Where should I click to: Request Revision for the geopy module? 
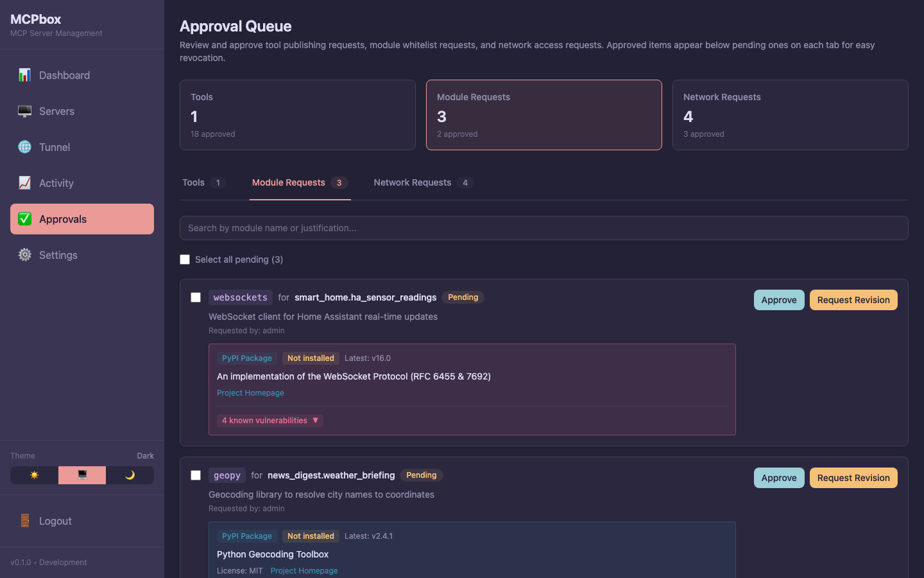pos(853,478)
